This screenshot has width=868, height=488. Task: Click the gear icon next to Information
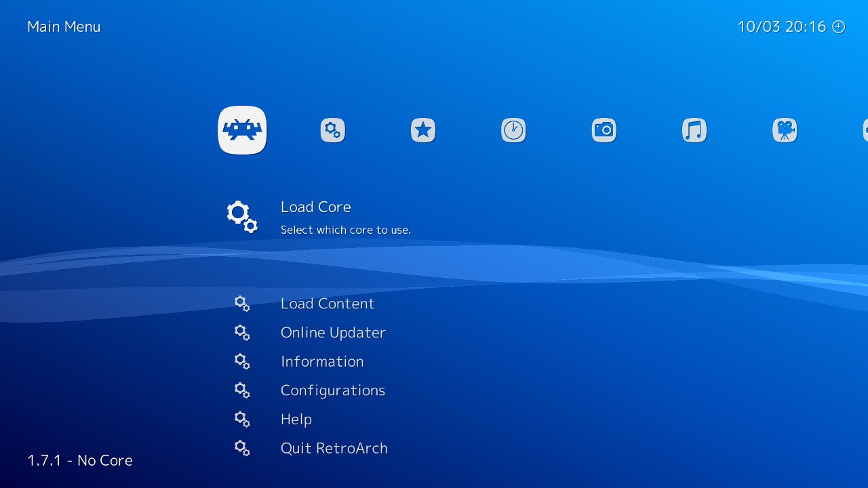point(242,361)
